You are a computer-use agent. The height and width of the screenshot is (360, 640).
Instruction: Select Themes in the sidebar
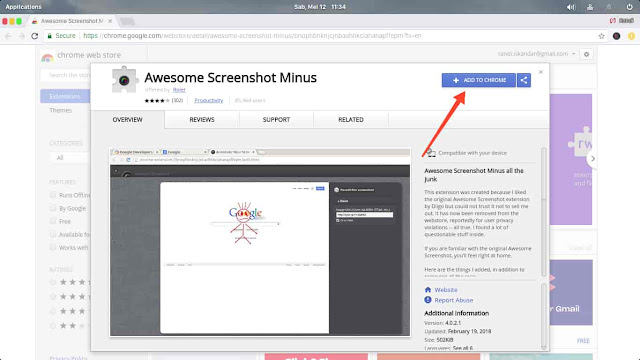[60, 110]
